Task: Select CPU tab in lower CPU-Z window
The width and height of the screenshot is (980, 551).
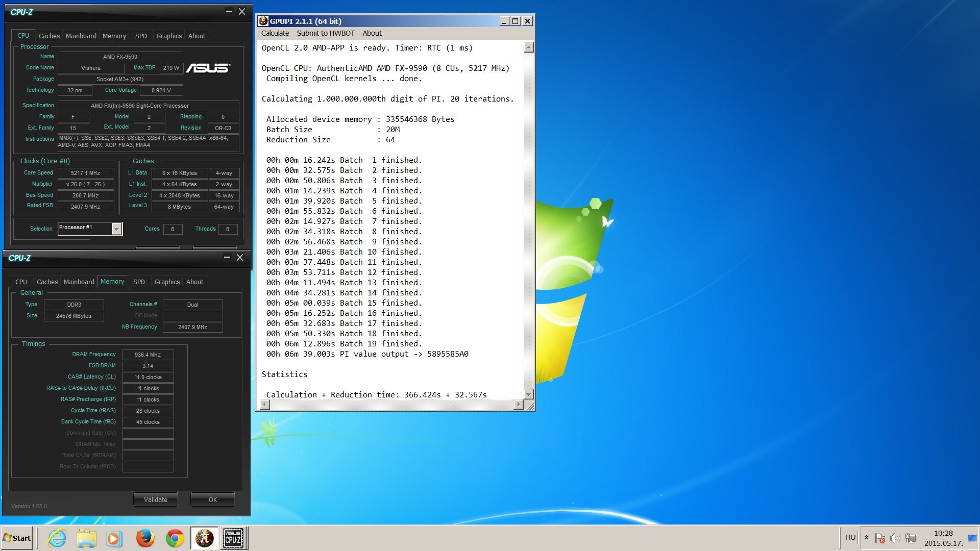Action: (x=21, y=282)
